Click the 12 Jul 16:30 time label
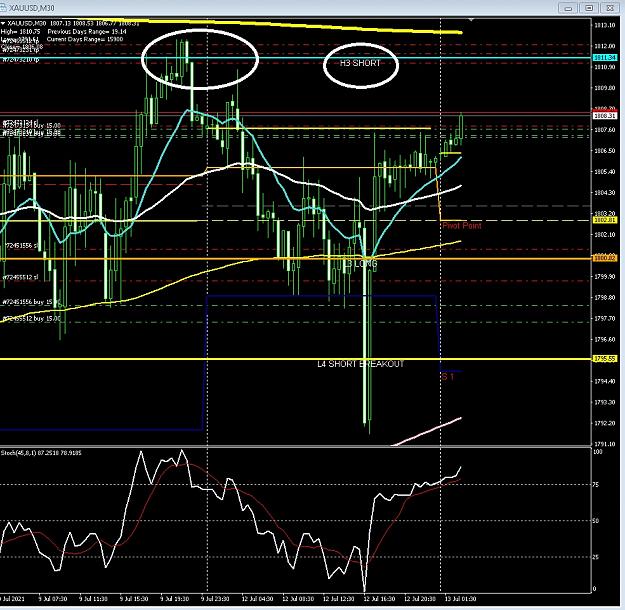The height and width of the screenshot is (610, 625). coord(379,599)
